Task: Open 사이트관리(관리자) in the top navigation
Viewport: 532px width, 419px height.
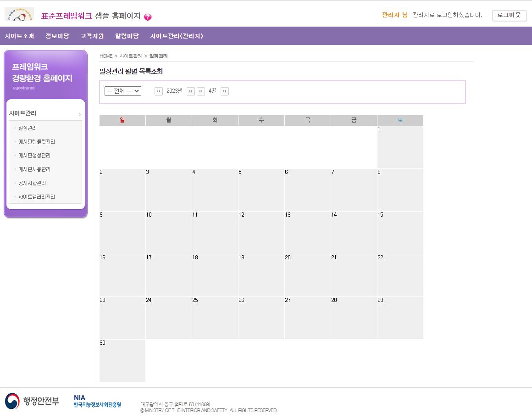Action: 177,36
